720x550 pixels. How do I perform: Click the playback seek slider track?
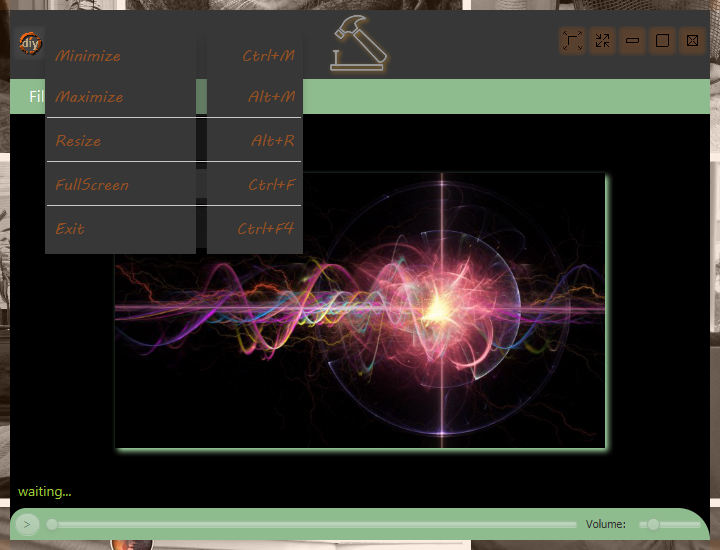pyautogui.click(x=312, y=524)
